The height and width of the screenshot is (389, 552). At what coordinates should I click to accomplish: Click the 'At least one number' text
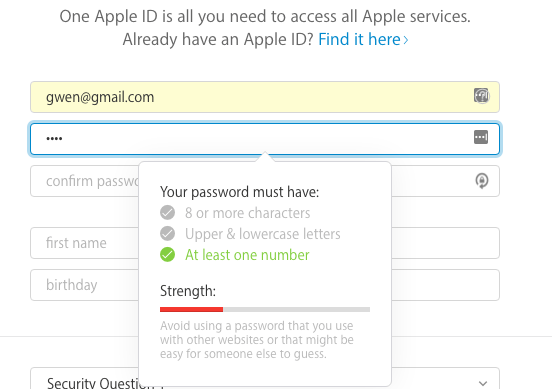pyautogui.click(x=247, y=255)
